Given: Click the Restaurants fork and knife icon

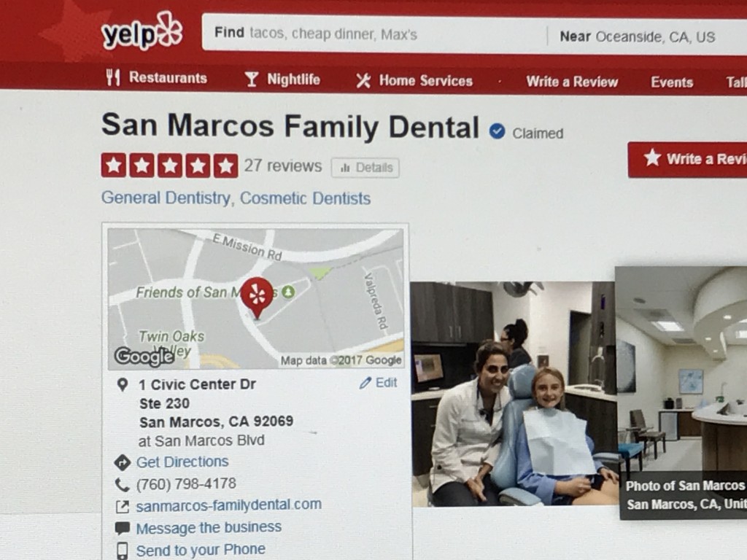Looking at the screenshot, I should pyautogui.click(x=113, y=77).
